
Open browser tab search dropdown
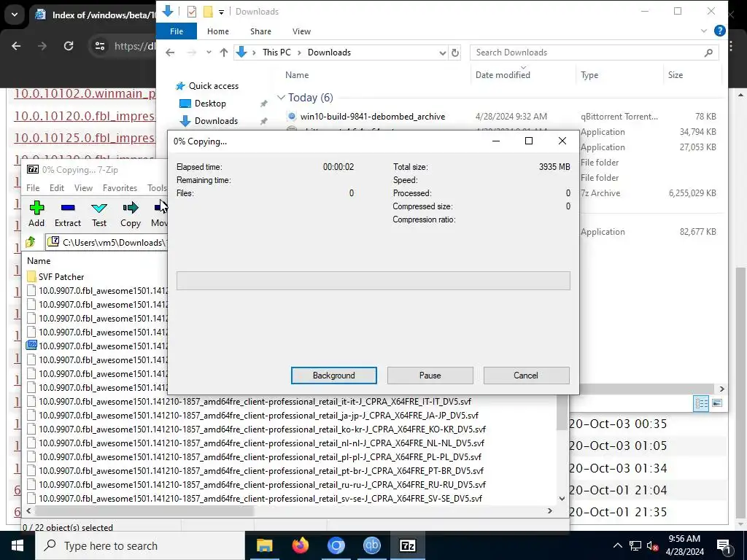[15, 15]
